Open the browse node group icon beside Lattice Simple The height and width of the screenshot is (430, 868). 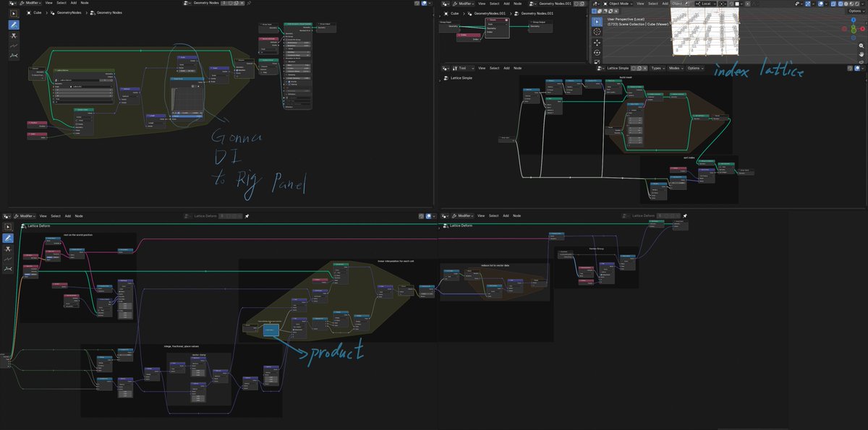pyautogui.click(x=601, y=68)
